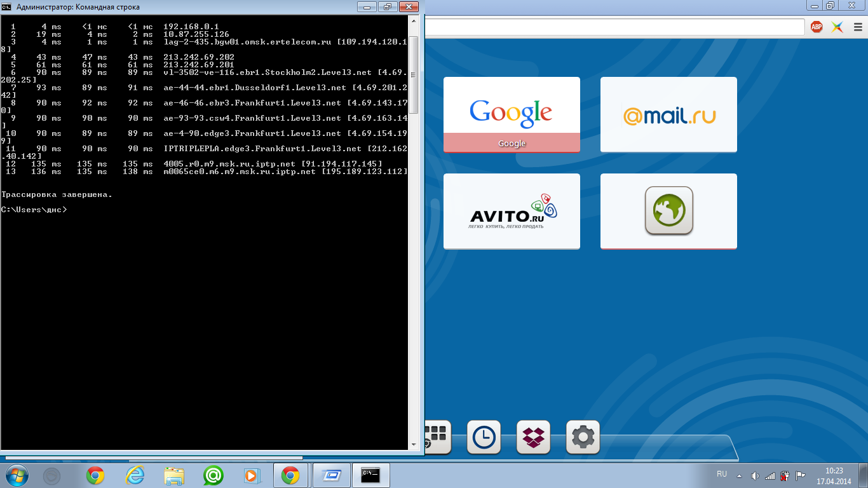Click the Command Prompt vertical scrollbar thumb
Viewport: 868px width, 488px height.
tap(413, 75)
